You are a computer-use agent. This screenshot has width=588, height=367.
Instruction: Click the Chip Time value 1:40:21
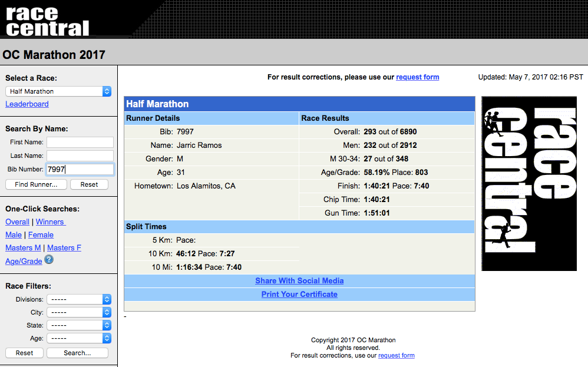[x=377, y=200]
